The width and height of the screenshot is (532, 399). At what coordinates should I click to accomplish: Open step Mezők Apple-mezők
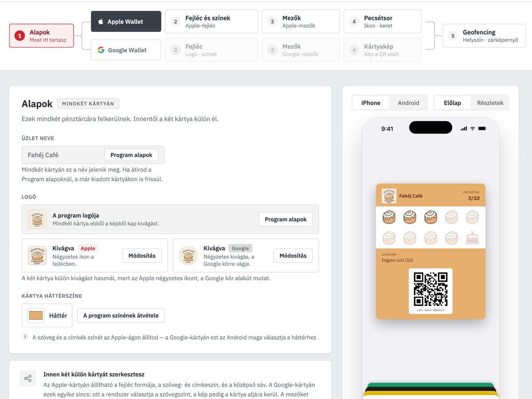click(x=301, y=21)
